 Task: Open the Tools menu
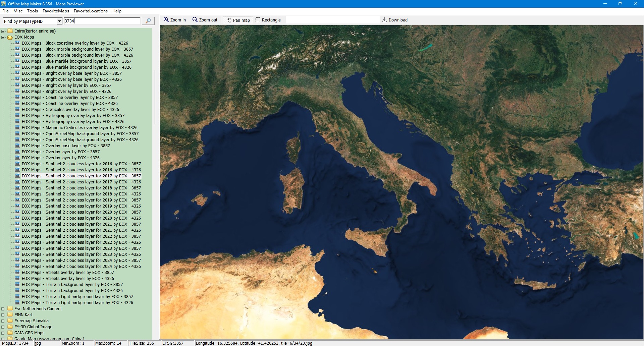click(x=33, y=11)
